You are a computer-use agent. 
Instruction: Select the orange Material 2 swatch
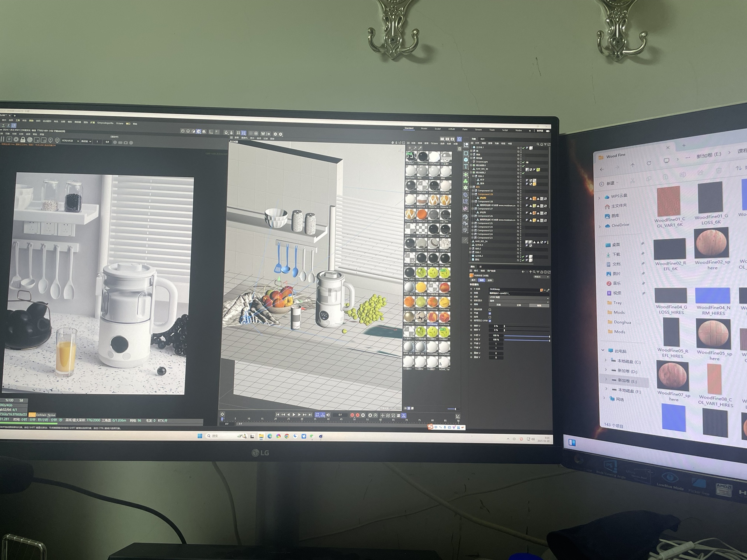pos(421,214)
